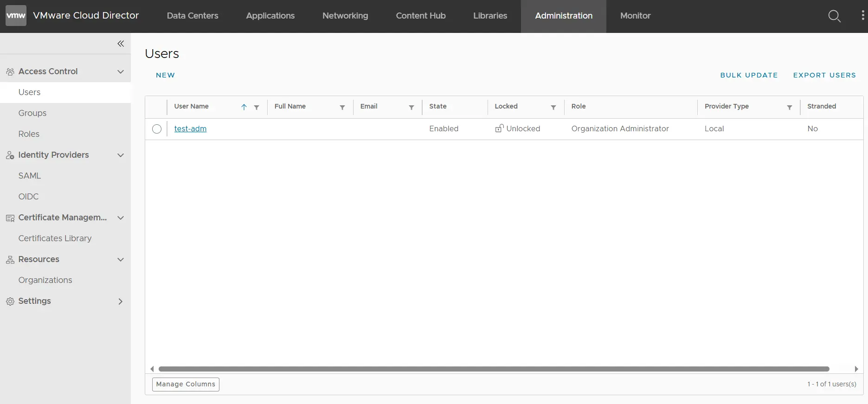Collapse the Resources section chevron
This screenshot has width=868, height=404.
[121, 259]
